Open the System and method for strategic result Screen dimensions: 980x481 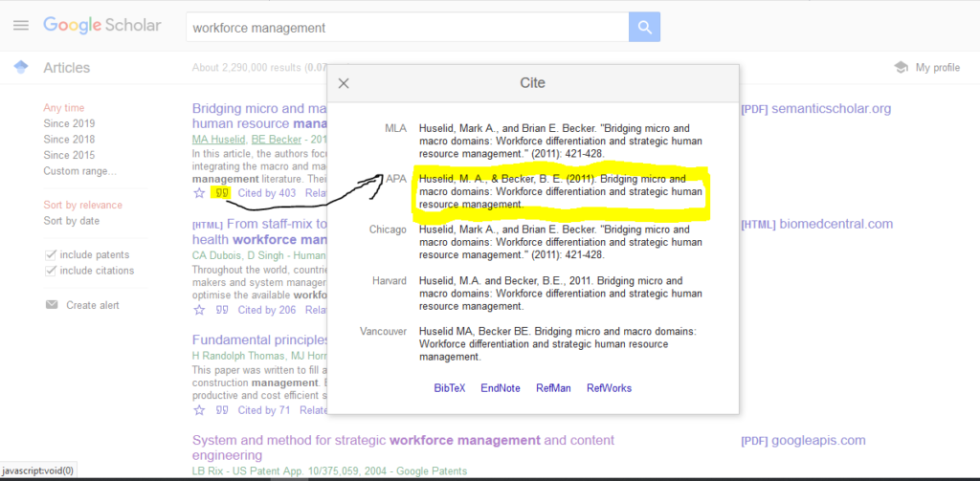click(403, 448)
